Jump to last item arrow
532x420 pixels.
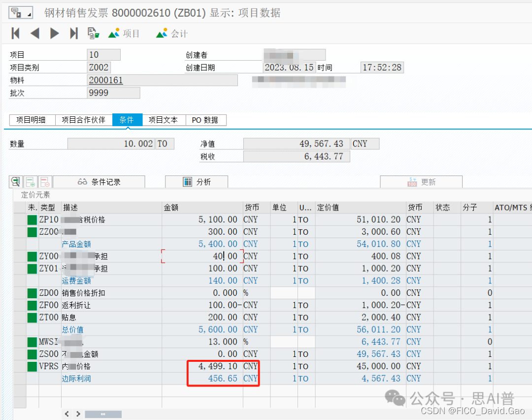tap(73, 33)
